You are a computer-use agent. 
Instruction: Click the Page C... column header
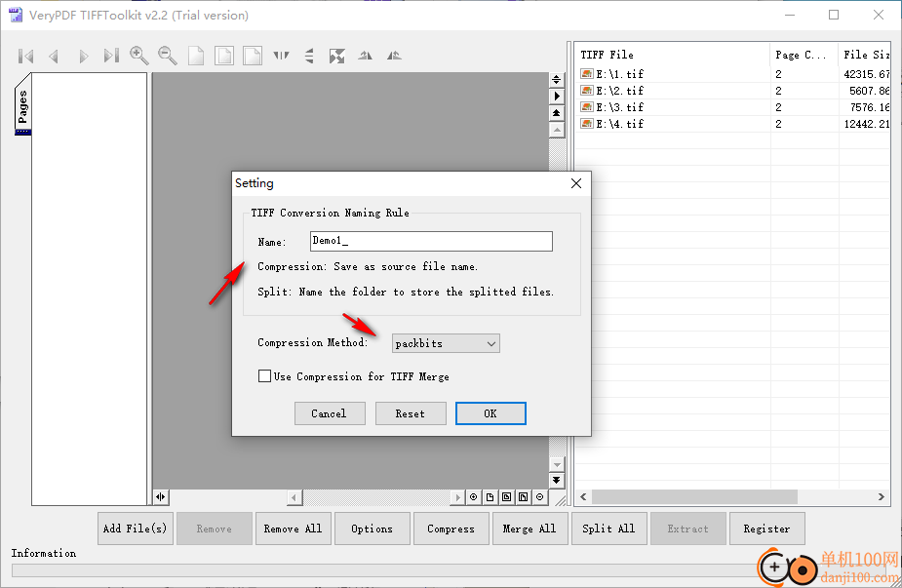click(804, 55)
